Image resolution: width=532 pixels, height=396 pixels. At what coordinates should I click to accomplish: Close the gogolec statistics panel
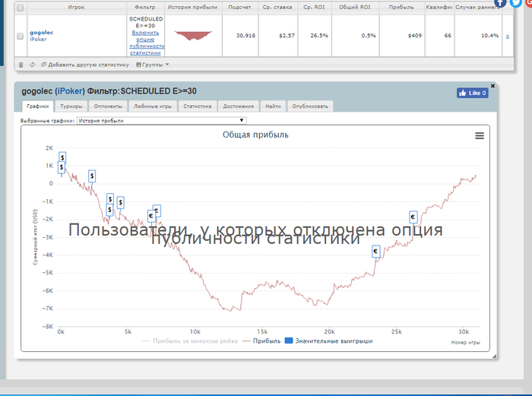492,86
